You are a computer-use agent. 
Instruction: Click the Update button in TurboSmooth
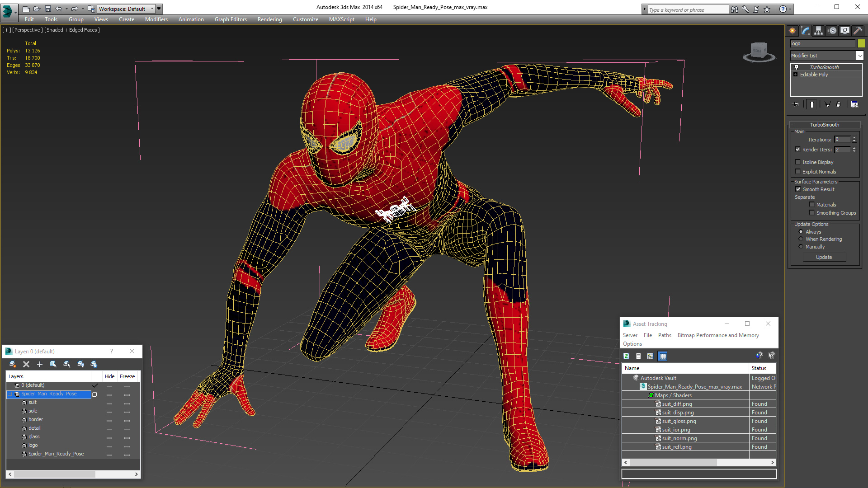pos(824,257)
